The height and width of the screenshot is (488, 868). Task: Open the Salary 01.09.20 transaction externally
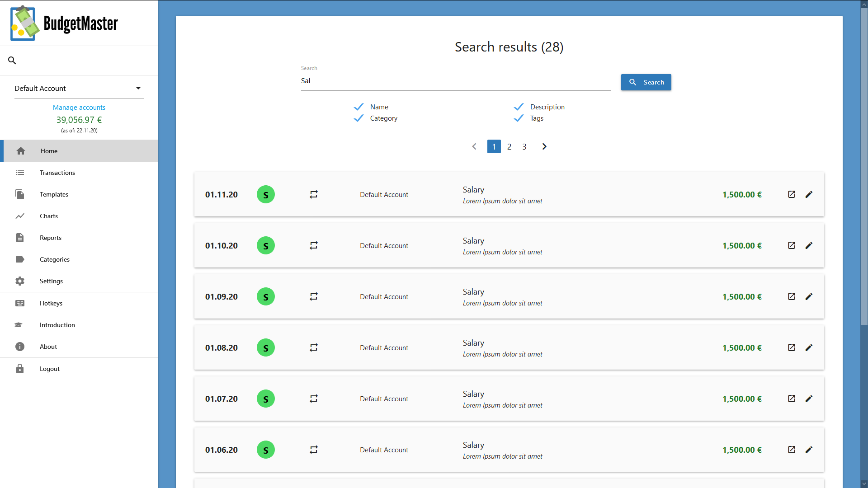tap(792, 296)
